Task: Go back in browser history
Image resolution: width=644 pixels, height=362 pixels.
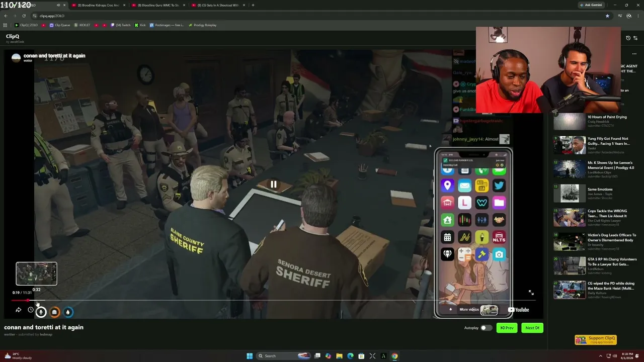Action: pos(6,16)
